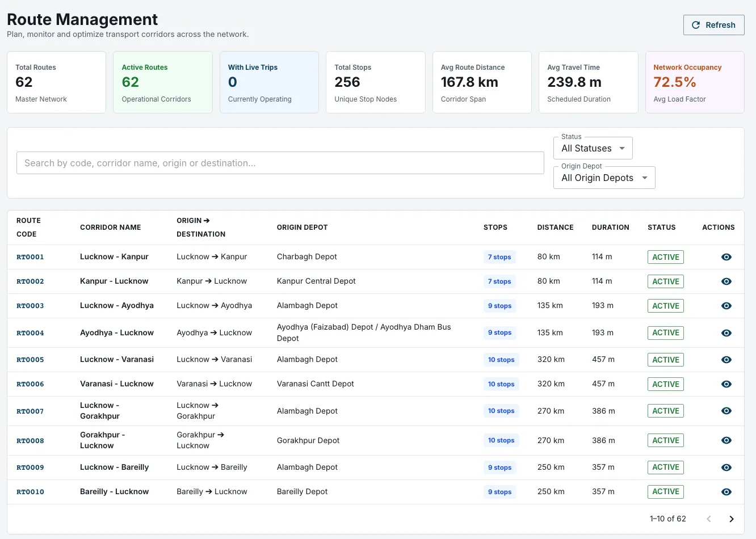Open the Status filter dropdown

pyautogui.click(x=593, y=148)
